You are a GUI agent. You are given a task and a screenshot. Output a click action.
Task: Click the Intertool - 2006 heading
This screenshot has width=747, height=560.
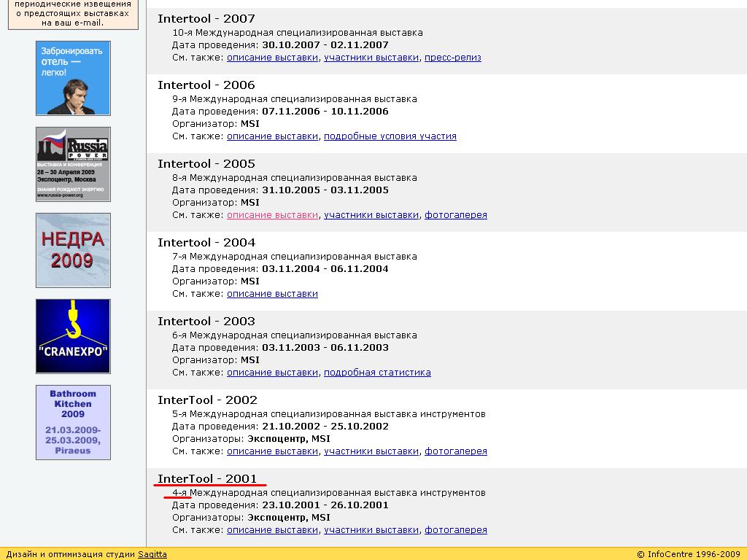tap(206, 85)
